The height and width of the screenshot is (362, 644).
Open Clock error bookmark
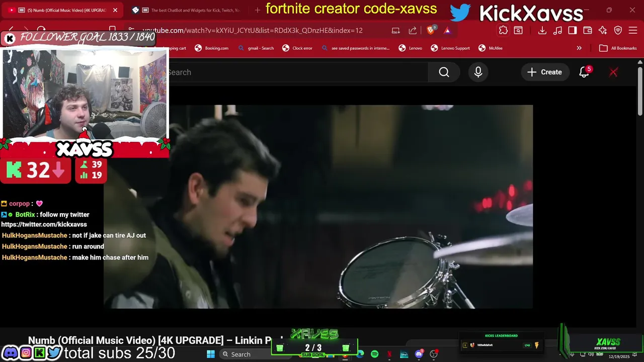click(297, 48)
